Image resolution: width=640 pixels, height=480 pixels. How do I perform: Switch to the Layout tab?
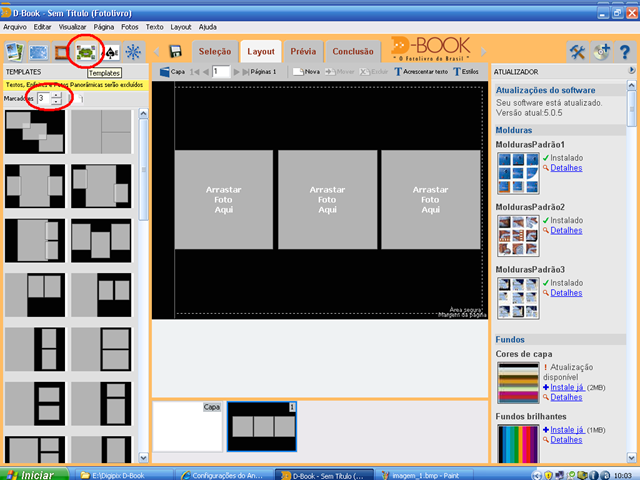261,51
